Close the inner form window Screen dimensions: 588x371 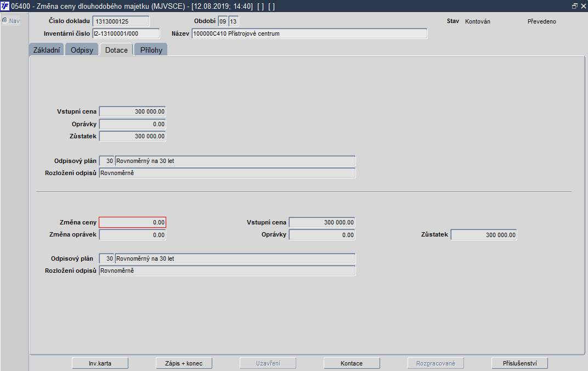pos(584,6)
